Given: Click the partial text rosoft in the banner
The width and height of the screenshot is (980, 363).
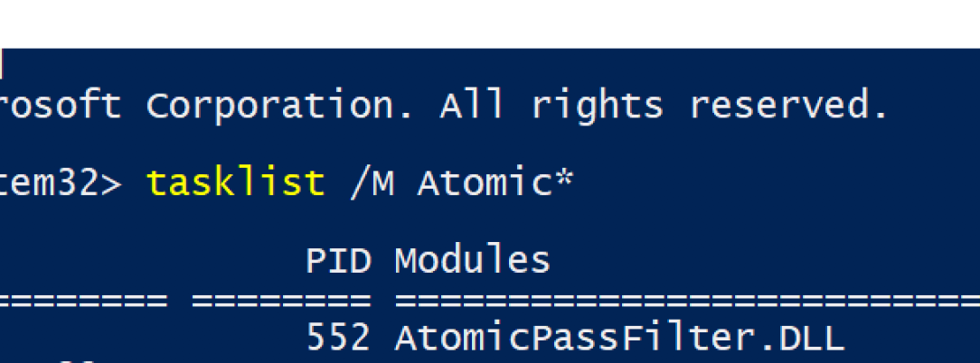Looking at the screenshot, I should [60, 107].
